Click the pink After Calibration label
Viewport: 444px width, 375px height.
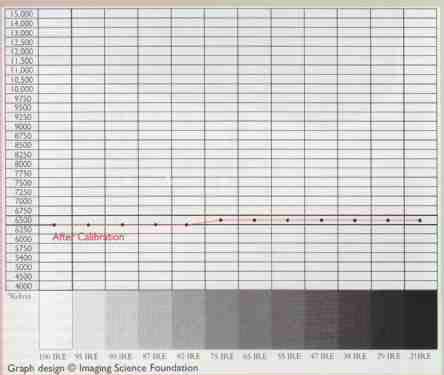click(x=88, y=237)
